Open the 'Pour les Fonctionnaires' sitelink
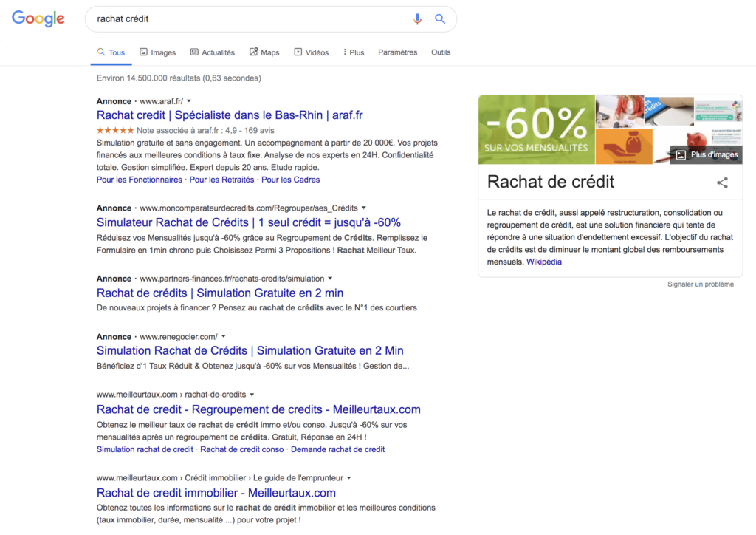The height and width of the screenshot is (535, 756). (x=140, y=180)
